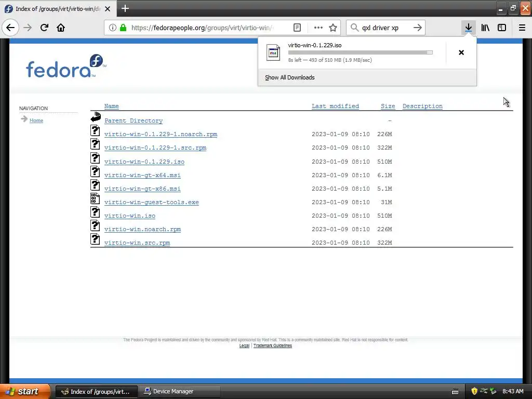This screenshot has height=399, width=532.
Task: Sort listing by Name column
Action: (x=111, y=106)
